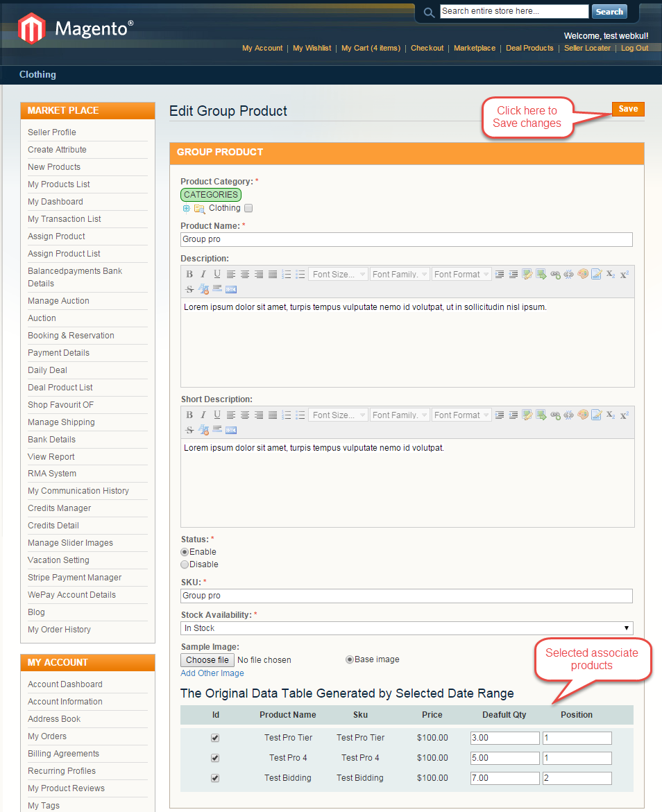
Task: Click the Search button
Action: (x=610, y=12)
